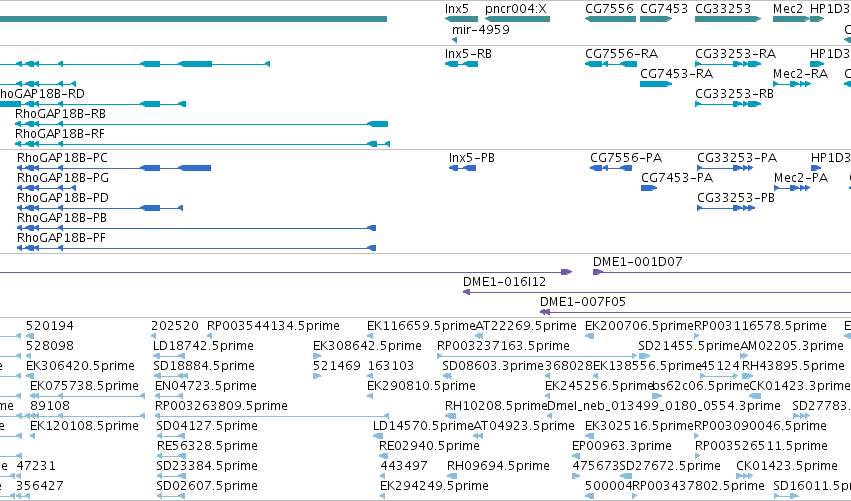Click EST RP003263809.5prime

tap(221, 407)
